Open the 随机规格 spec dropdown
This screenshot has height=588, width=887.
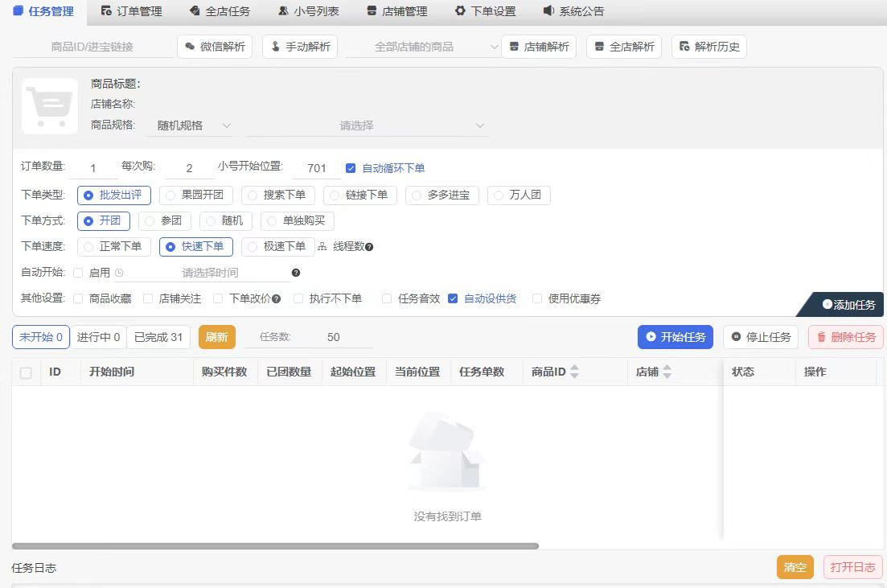[189, 125]
